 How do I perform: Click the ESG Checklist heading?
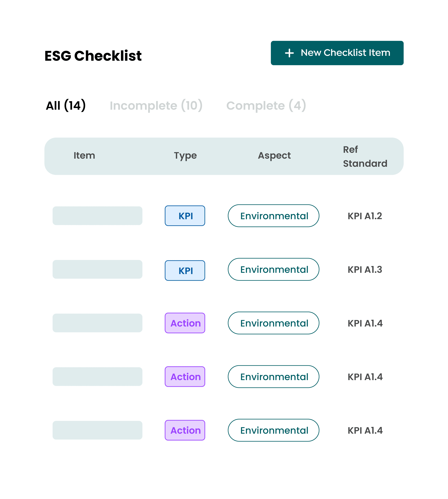93,56
